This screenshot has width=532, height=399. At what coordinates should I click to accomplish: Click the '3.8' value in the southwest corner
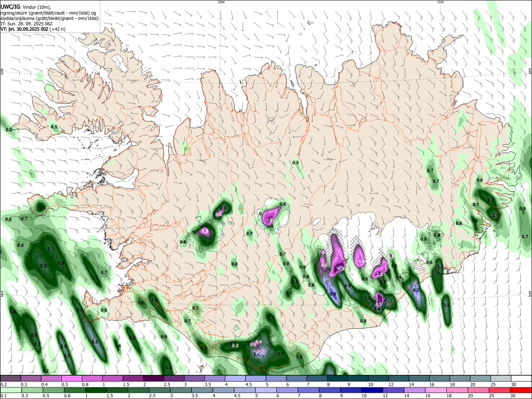point(64,346)
